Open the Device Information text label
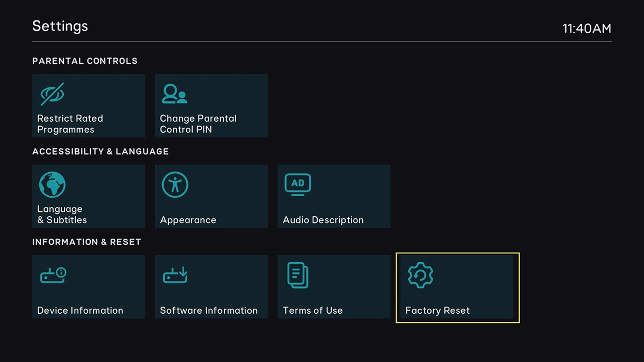 (80, 311)
